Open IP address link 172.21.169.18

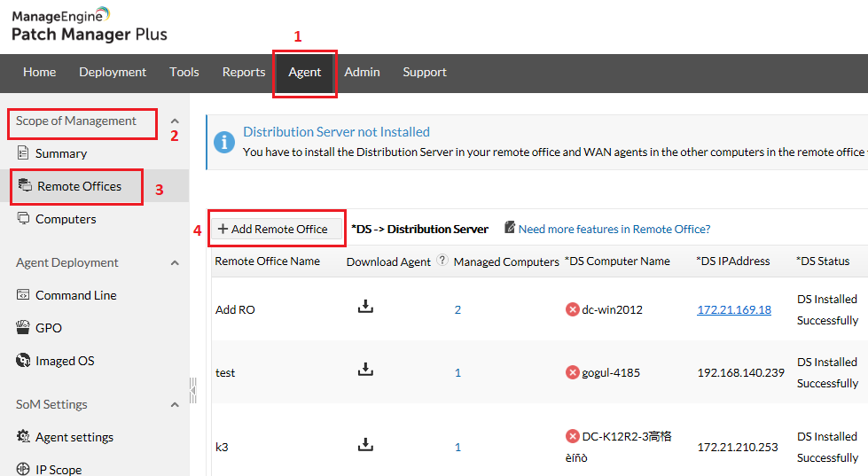[734, 310]
